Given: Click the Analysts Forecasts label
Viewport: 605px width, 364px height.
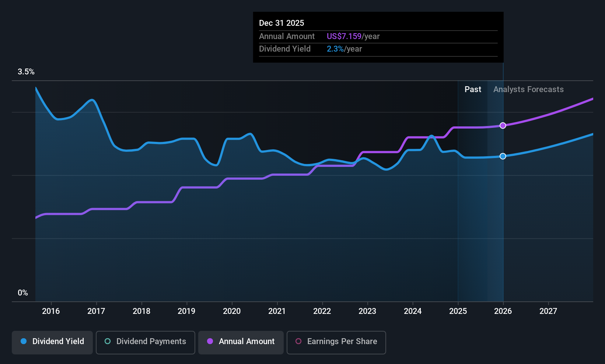Looking at the screenshot, I should [x=528, y=90].
